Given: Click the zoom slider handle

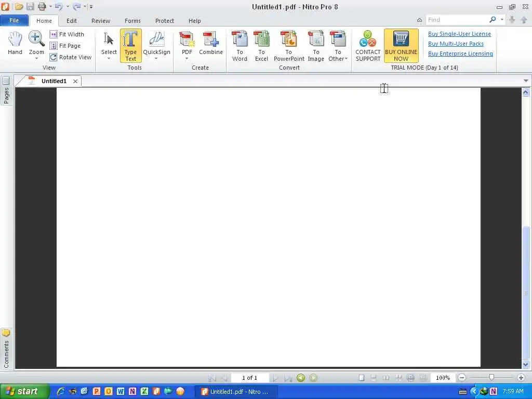Looking at the screenshot, I should (x=491, y=378).
